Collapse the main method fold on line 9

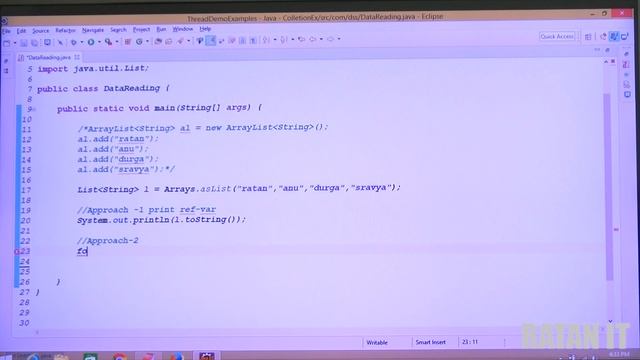(34, 109)
